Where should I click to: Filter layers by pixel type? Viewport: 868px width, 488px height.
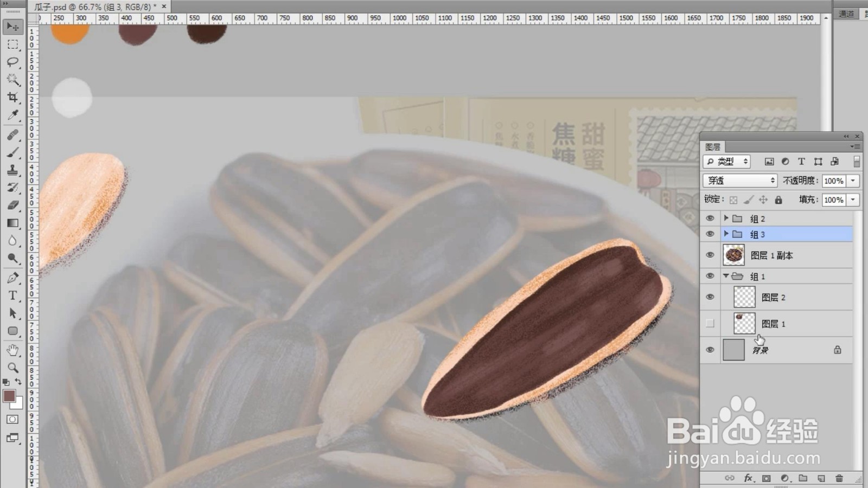pyautogui.click(x=769, y=162)
